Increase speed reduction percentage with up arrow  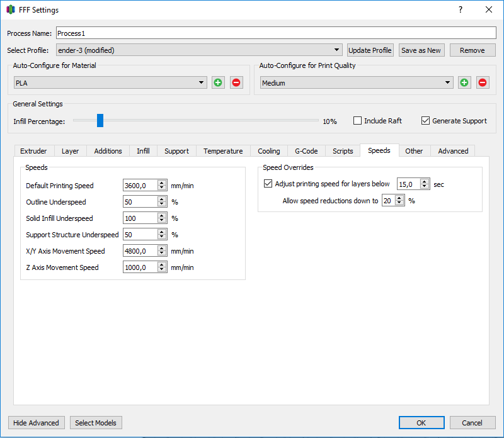(x=399, y=198)
